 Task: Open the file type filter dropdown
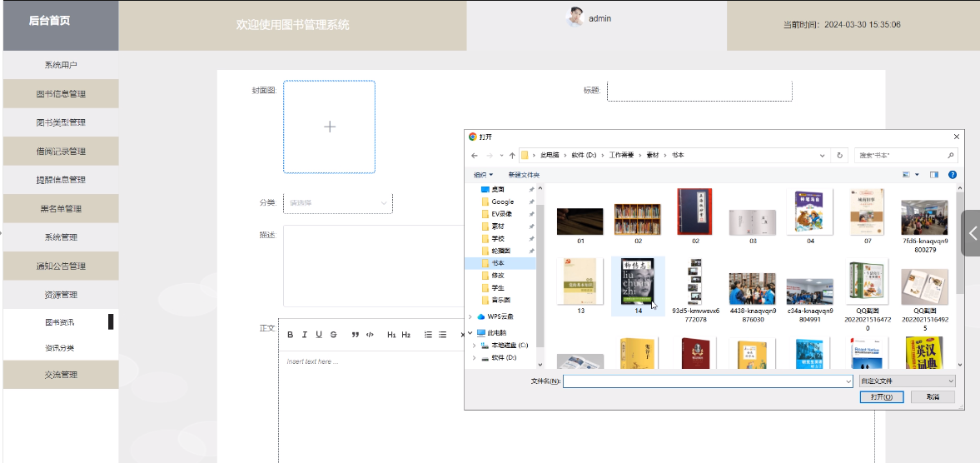[906, 381]
